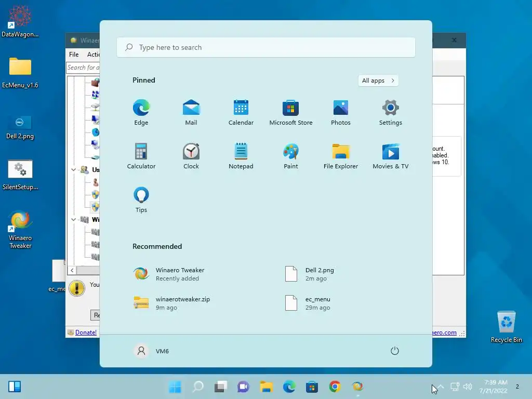532x399 pixels.
Task: Collapse the Wi... tree node in Winaero
Action: [x=73, y=220]
